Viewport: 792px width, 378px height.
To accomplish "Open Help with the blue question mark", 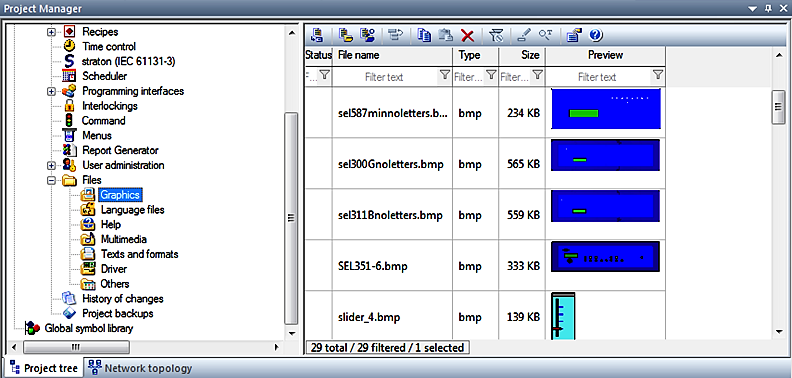I will [596, 35].
